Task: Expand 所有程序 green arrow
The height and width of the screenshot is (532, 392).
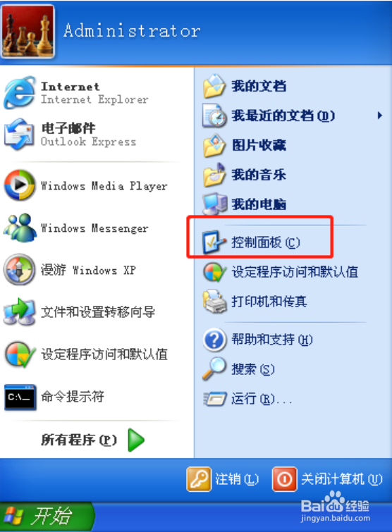Action: [137, 440]
